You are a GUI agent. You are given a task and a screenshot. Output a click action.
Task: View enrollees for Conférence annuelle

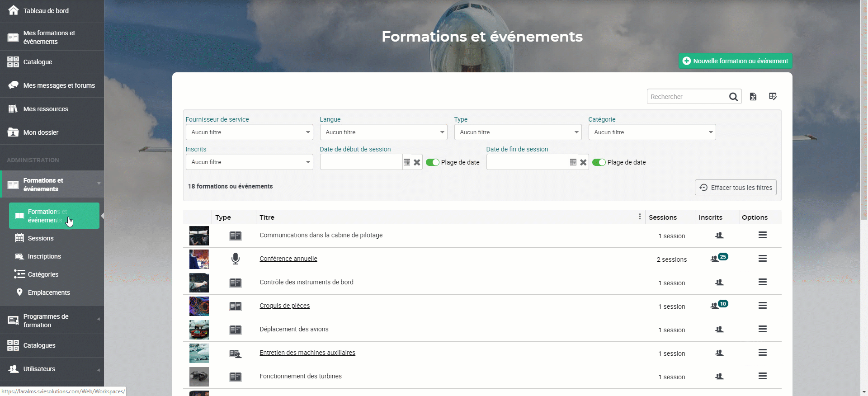719,259
